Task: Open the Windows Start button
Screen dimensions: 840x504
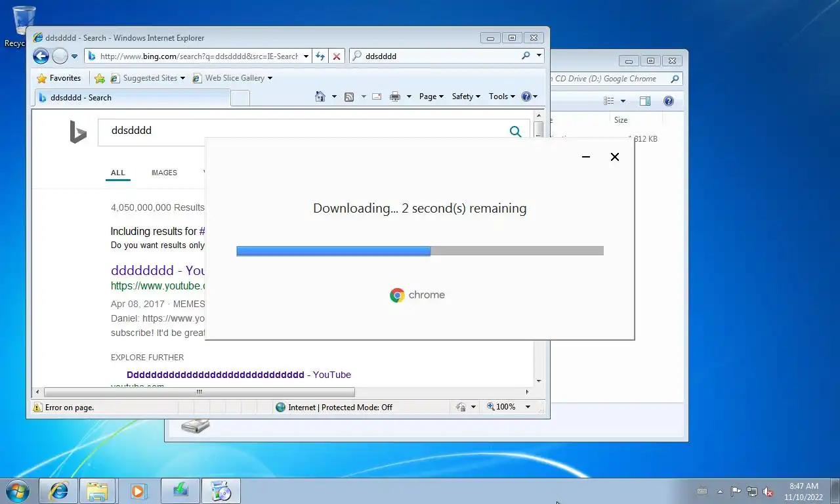Action: [17, 490]
